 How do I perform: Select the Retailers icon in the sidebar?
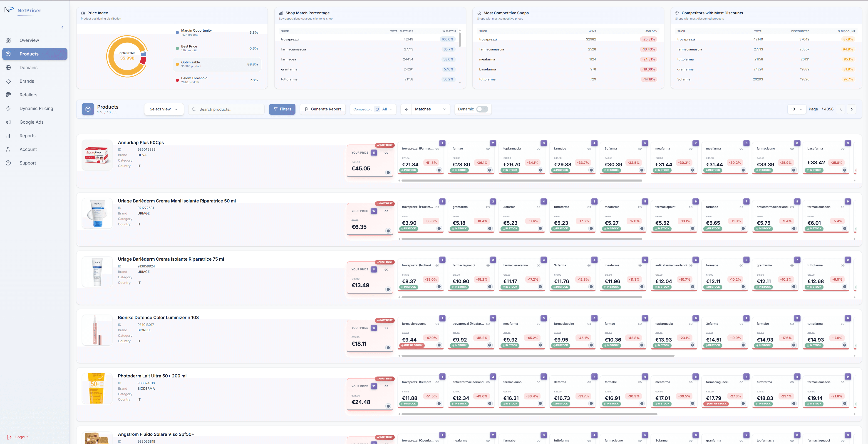(x=8, y=95)
